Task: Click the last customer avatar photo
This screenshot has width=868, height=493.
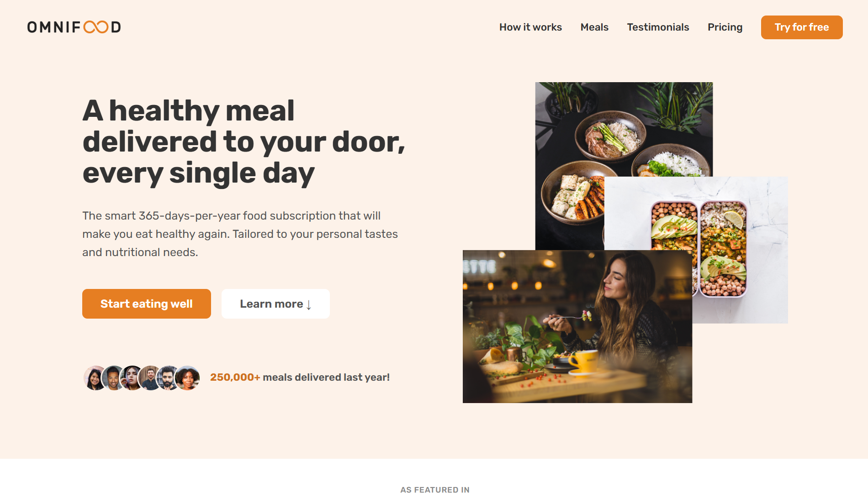Action: pyautogui.click(x=188, y=378)
